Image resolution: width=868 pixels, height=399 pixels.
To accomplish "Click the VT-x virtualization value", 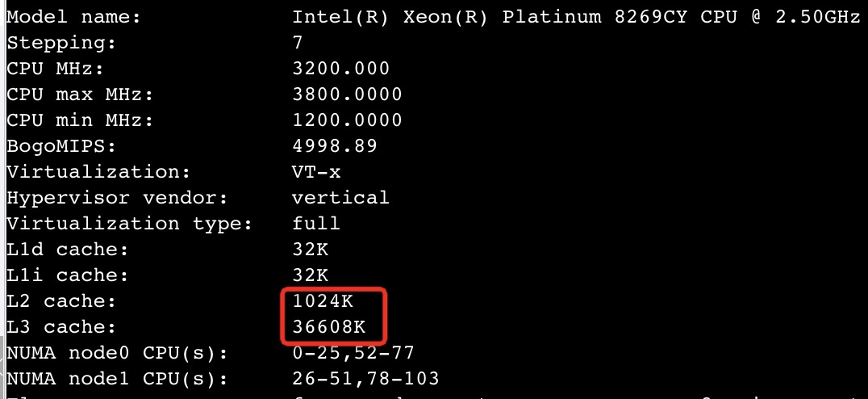I will pyautogui.click(x=317, y=172).
